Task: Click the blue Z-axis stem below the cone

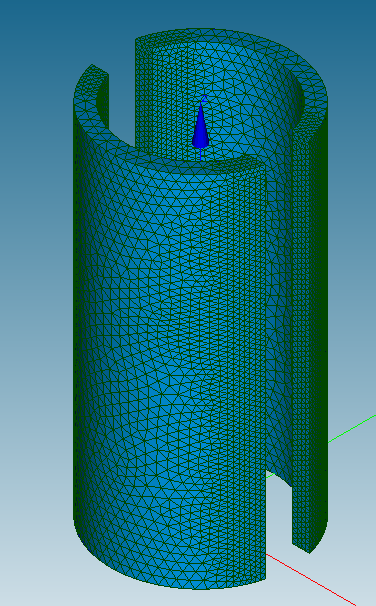Action: [x=201, y=154]
